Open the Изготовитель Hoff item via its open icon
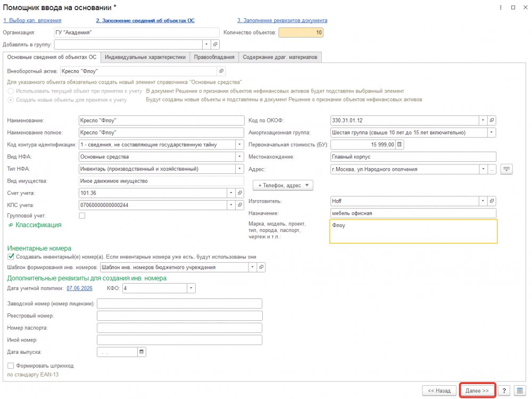 (492, 201)
